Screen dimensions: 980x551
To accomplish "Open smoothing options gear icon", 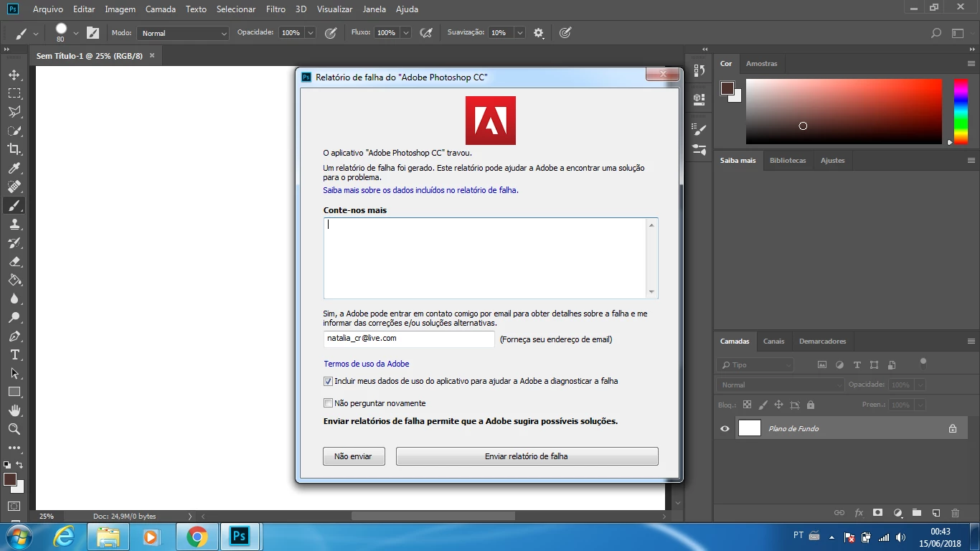I will pyautogui.click(x=539, y=33).
